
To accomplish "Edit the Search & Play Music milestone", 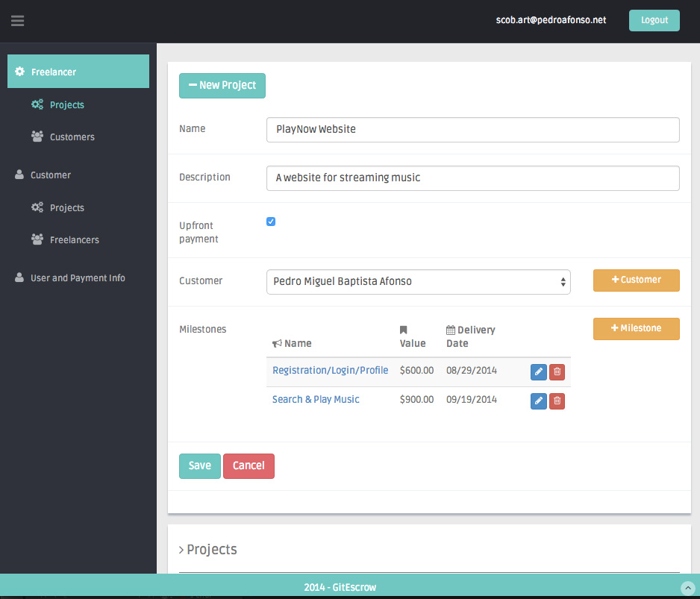I will tap(538, 401).
